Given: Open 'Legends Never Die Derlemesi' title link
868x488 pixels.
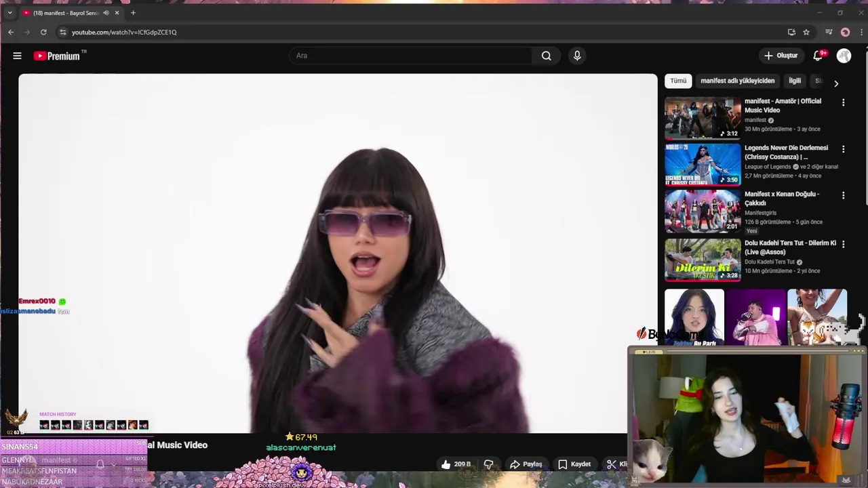Looking at the screenshot, I should coord(786,152).
